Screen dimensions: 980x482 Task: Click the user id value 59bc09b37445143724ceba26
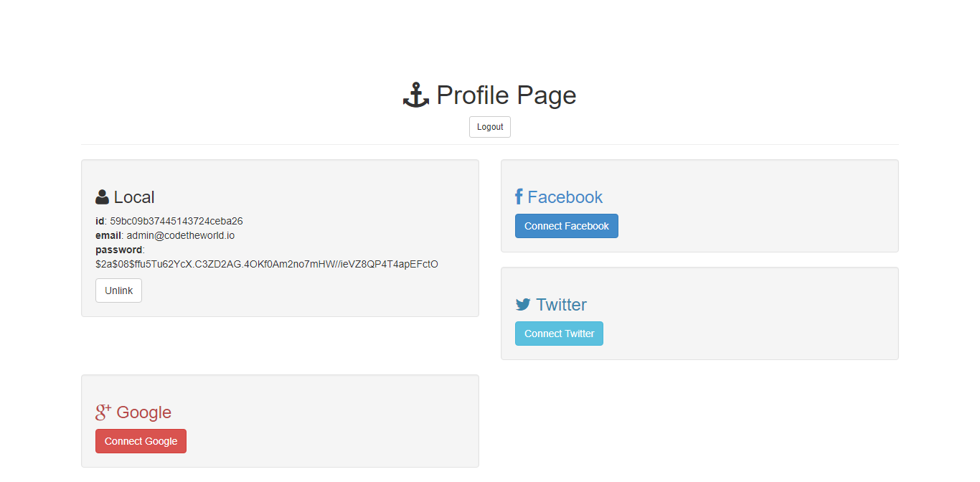click(176, 221)
